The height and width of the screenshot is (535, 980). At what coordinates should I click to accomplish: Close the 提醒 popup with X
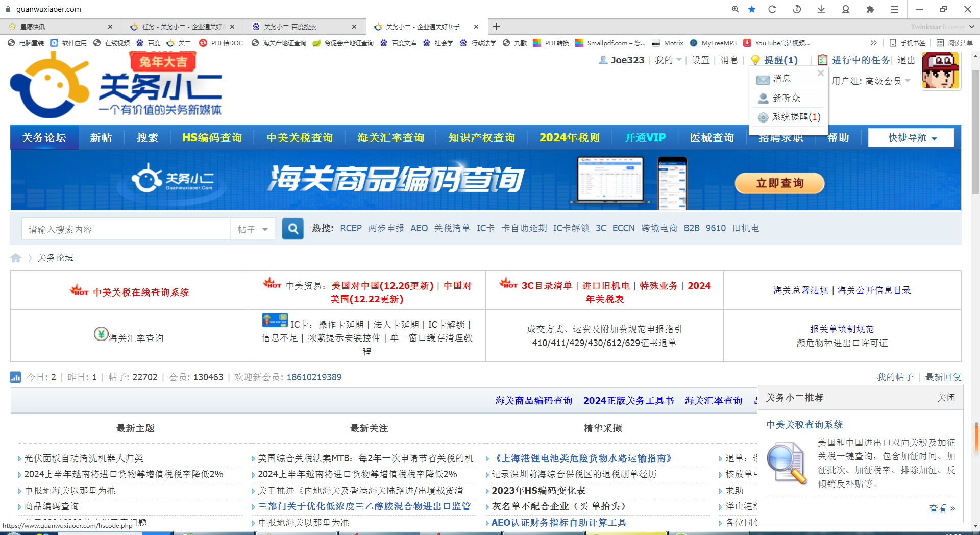(x=821, y=73)
